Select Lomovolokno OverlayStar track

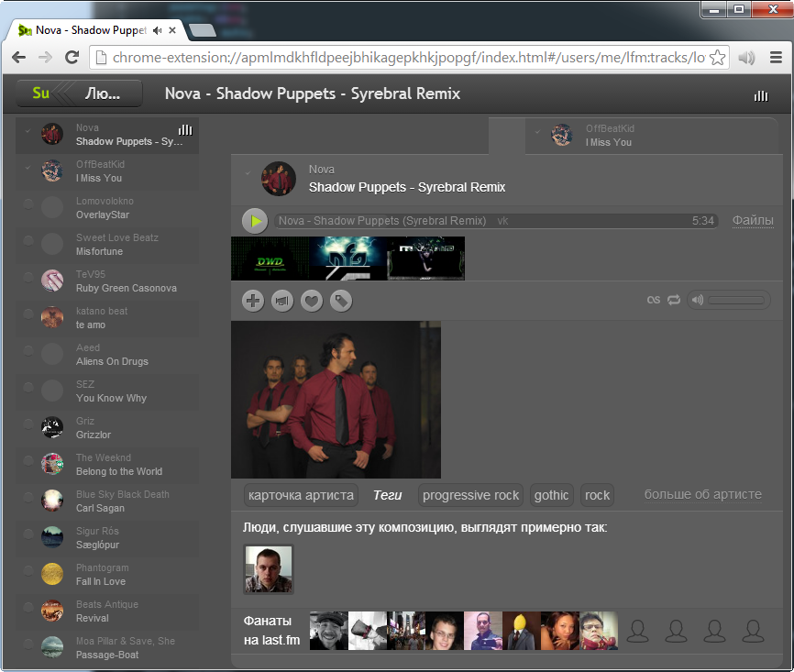[107, 208]
